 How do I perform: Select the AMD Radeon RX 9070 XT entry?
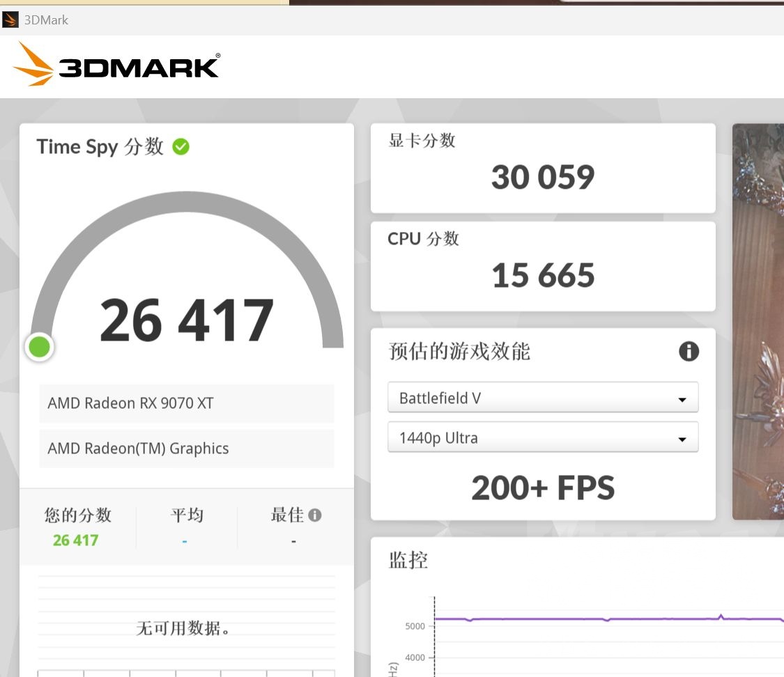point(186,403)
